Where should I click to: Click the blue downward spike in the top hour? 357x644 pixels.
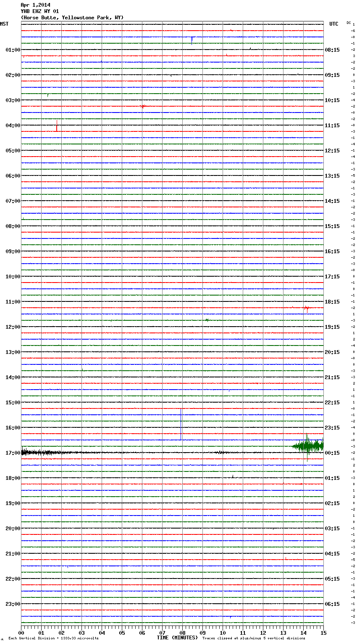(192, 40)
